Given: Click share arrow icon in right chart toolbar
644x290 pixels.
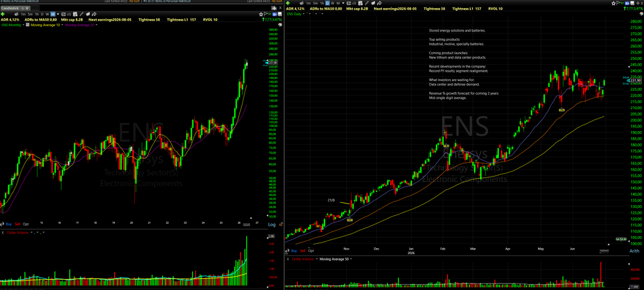Looking at the screenshot, I should click(379, 3).
